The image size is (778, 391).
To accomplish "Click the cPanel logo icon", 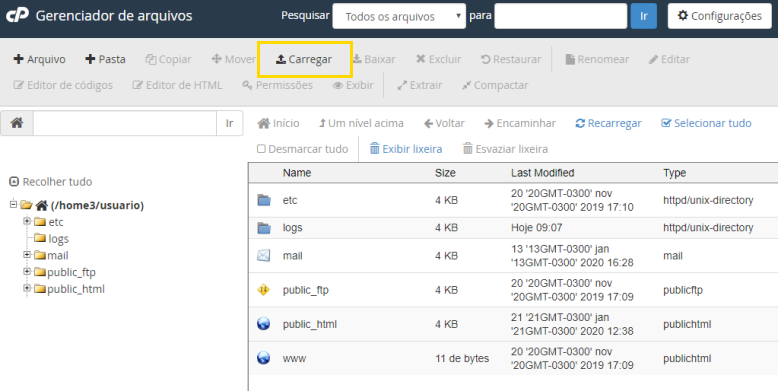I will click(x=17, y=15).
